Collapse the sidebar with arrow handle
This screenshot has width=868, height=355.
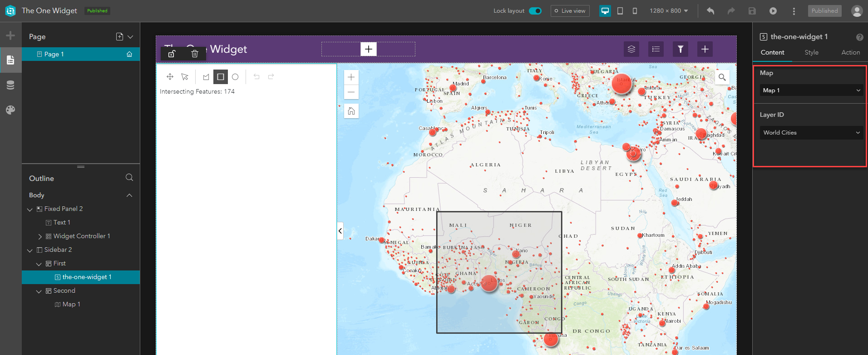pos(340,231)
